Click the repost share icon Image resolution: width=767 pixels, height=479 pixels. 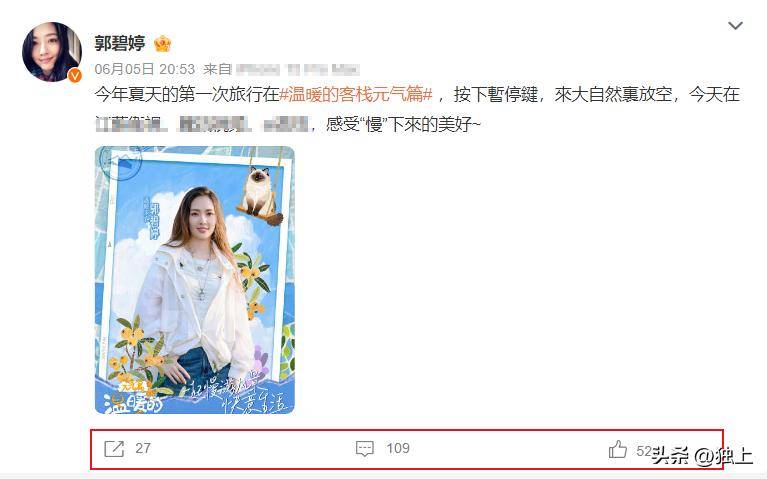click(x=114, y=448)
